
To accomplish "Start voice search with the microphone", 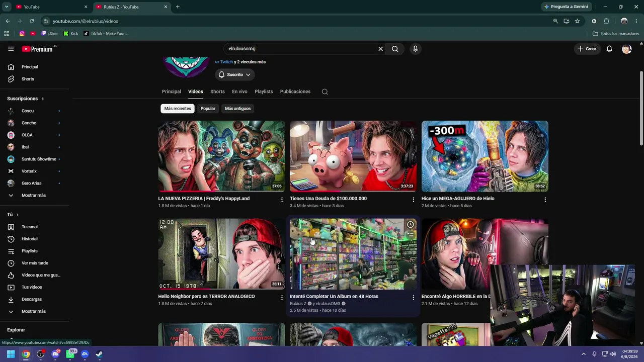I will (415, 49).
